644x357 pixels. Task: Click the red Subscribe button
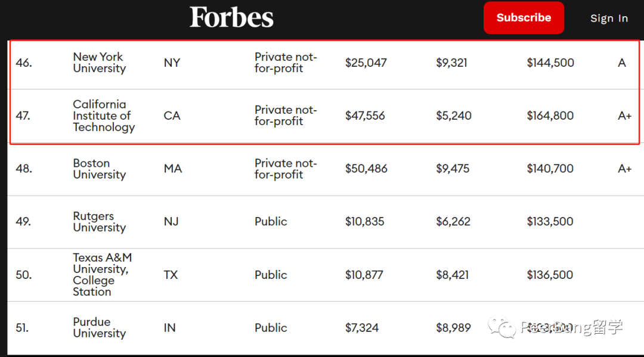[524, 18]
